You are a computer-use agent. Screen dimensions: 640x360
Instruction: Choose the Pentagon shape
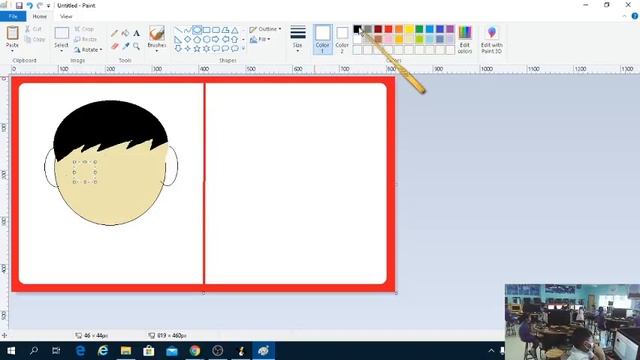197,40
